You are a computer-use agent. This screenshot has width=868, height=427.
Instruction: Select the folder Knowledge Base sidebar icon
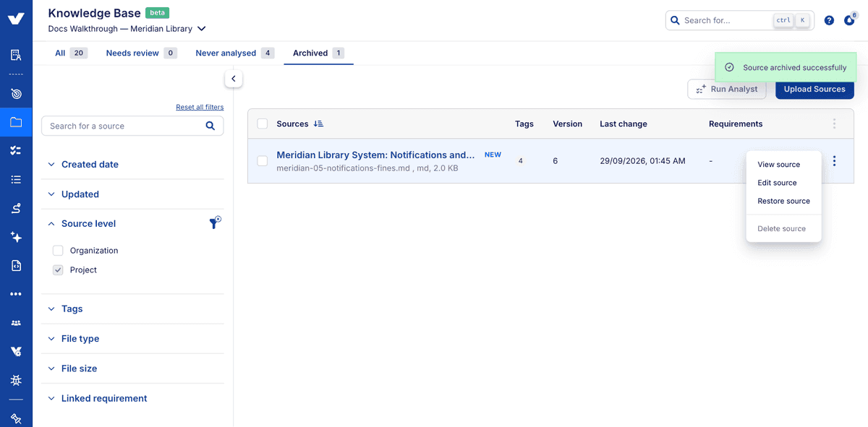point(16,122)
